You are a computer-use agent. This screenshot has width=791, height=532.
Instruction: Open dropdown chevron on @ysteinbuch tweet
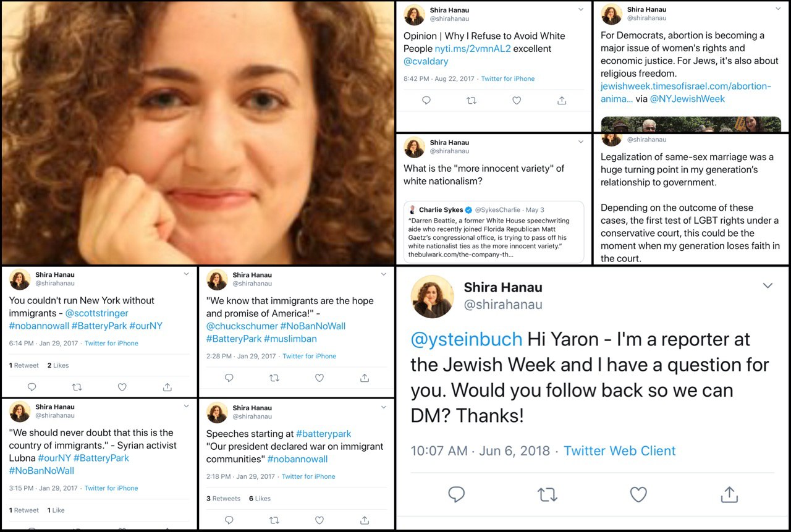tap(768, 285)
